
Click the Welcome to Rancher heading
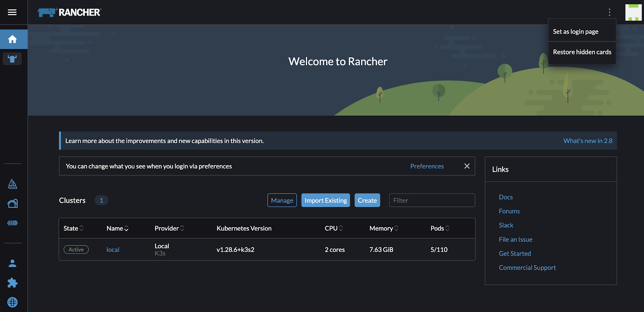338,61
